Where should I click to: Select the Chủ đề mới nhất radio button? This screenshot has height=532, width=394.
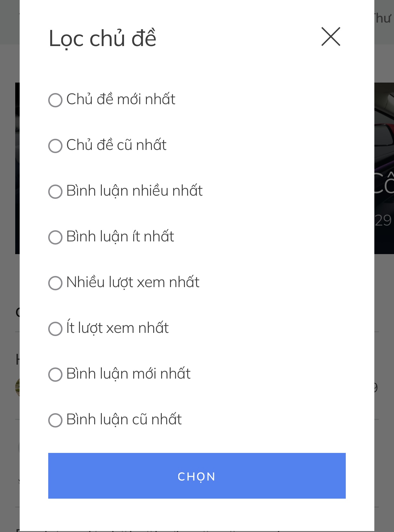pos(55,100)
